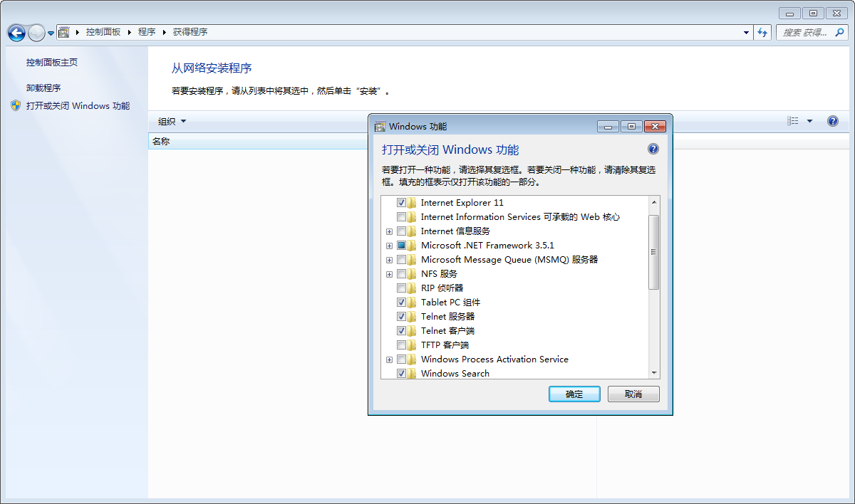Click the Telnet 客户端 folder icon
The image size is (855, 504).
click(413, 331)
